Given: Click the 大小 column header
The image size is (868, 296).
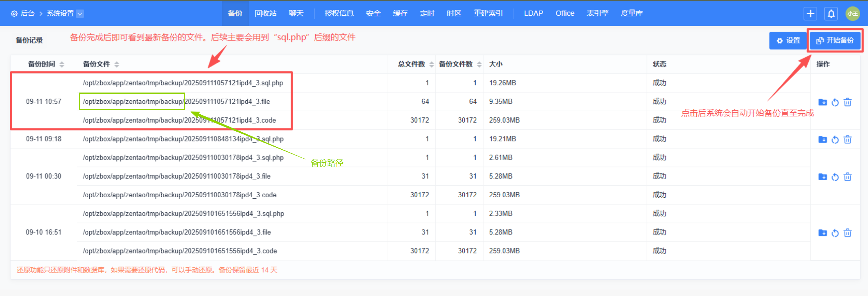Looking at the screenshot, I should [x=496, y=64].
